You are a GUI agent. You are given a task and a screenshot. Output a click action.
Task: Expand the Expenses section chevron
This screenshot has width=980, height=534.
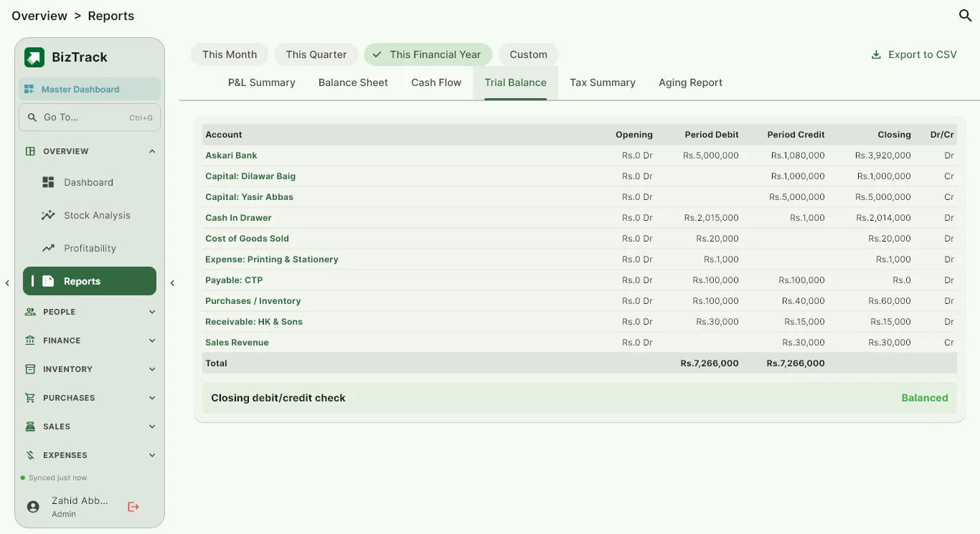coord(152,455)
